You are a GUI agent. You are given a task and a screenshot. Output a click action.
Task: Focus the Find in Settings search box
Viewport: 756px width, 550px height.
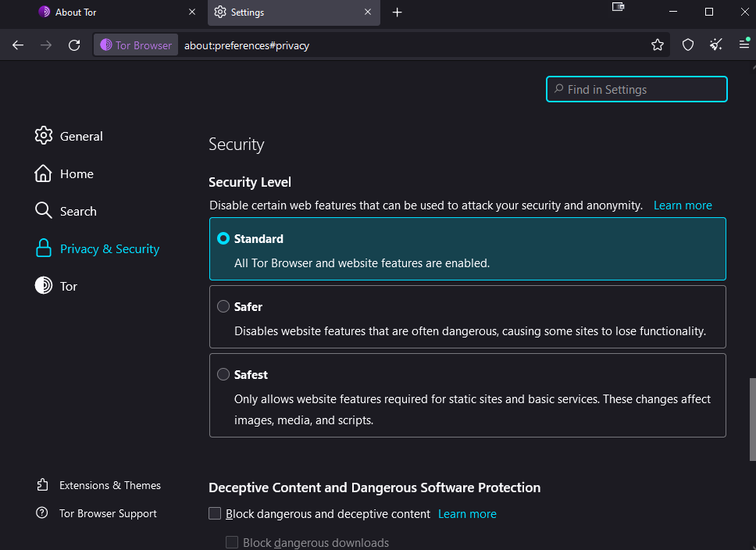637,89
